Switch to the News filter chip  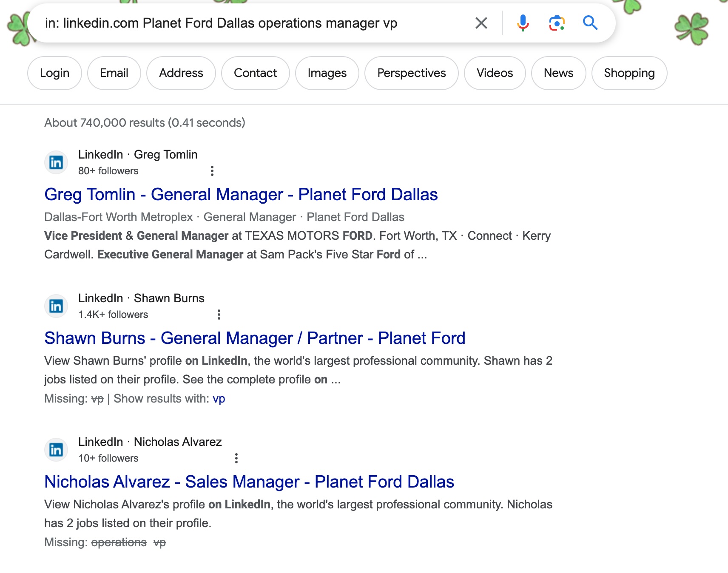[x=558, y=73]
